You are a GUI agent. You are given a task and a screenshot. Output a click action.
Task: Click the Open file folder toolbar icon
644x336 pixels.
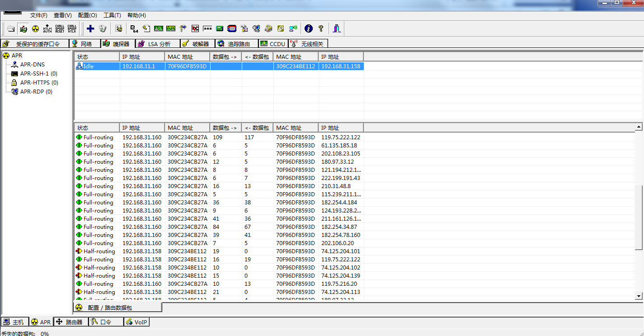(x=11, y=29)
